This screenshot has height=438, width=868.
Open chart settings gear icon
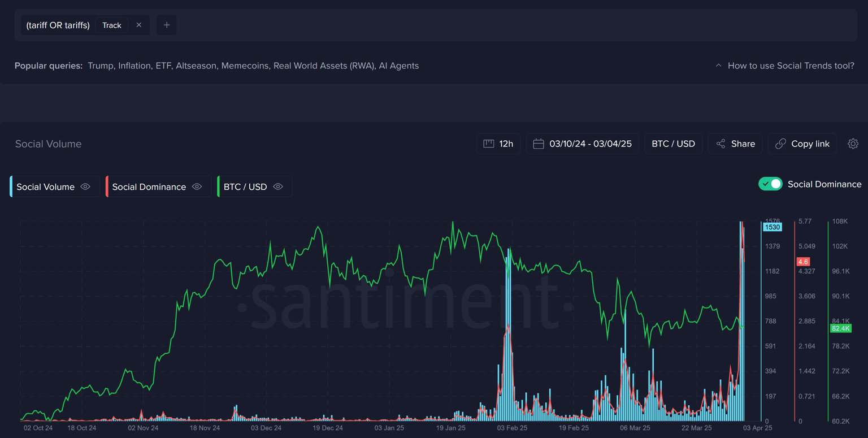853,144
